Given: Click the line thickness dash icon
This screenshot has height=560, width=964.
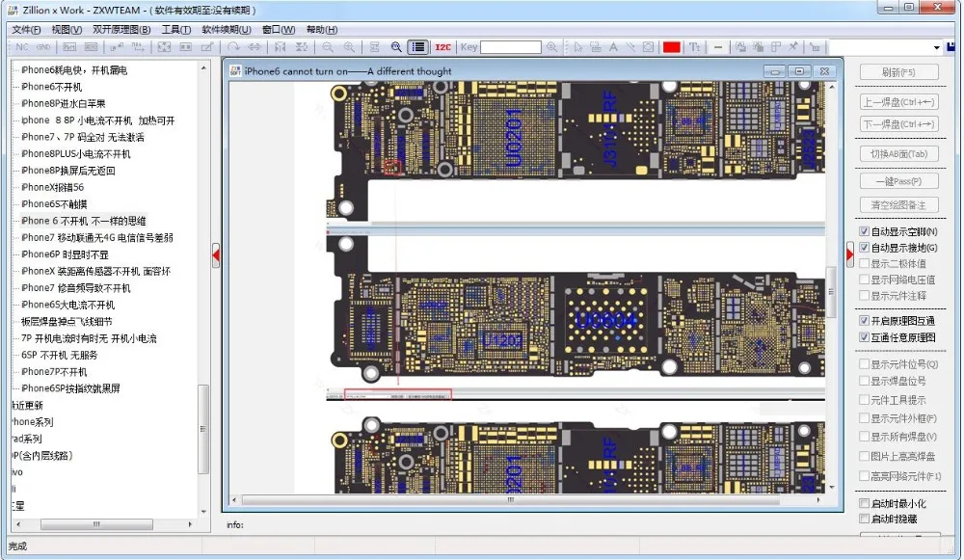Looking at the screenshot, I should tap(717, 47).
